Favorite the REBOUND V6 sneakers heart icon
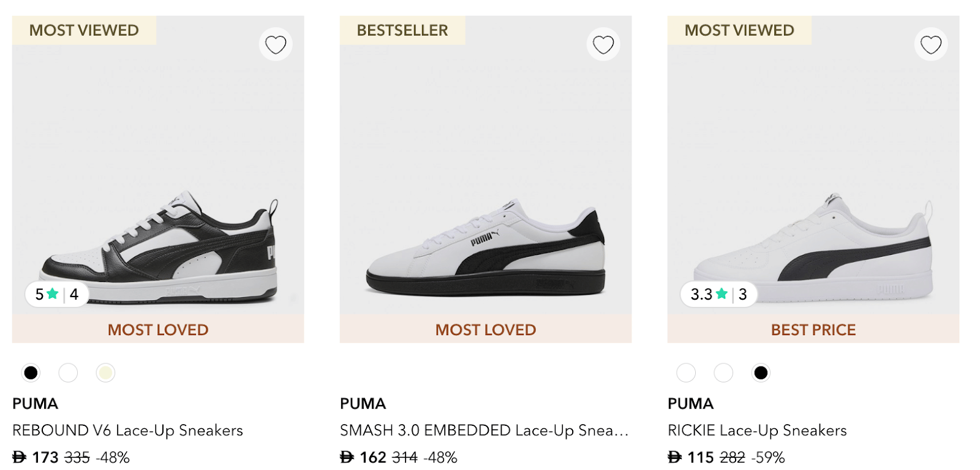The width and height of the screenshot is (980, 470). pyautogui.click(x=276, y=45)
